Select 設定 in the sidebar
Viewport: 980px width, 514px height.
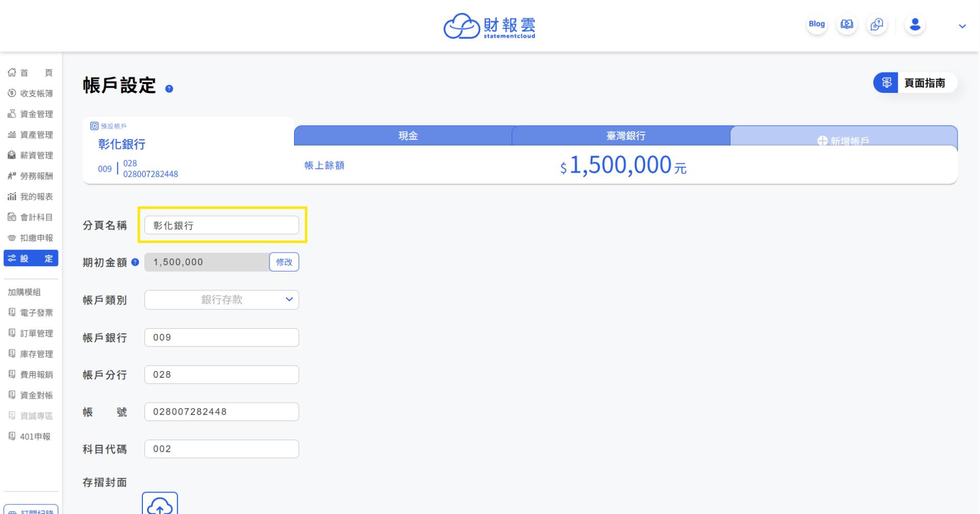click(x=31, y=258)
